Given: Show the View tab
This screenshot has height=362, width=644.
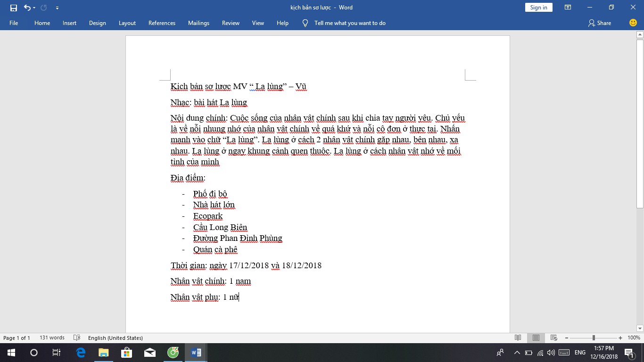Looking at the screenshot, I should coord(258,23).
